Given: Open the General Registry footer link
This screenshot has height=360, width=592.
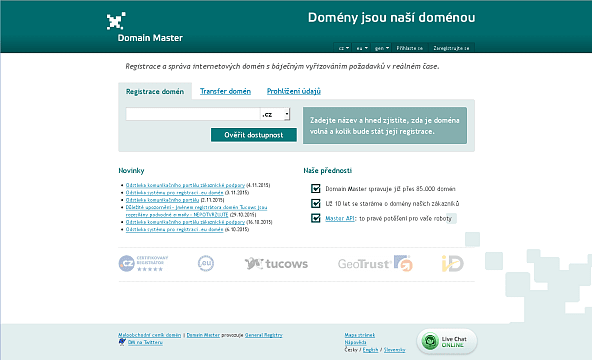Looking at the screenshot, I should coord(264,335).
